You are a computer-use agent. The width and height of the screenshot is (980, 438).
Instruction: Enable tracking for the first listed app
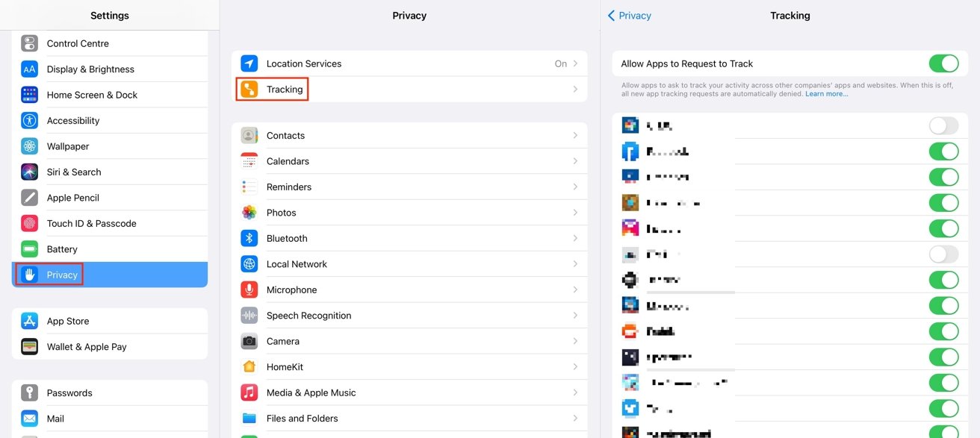coord(943,125)
